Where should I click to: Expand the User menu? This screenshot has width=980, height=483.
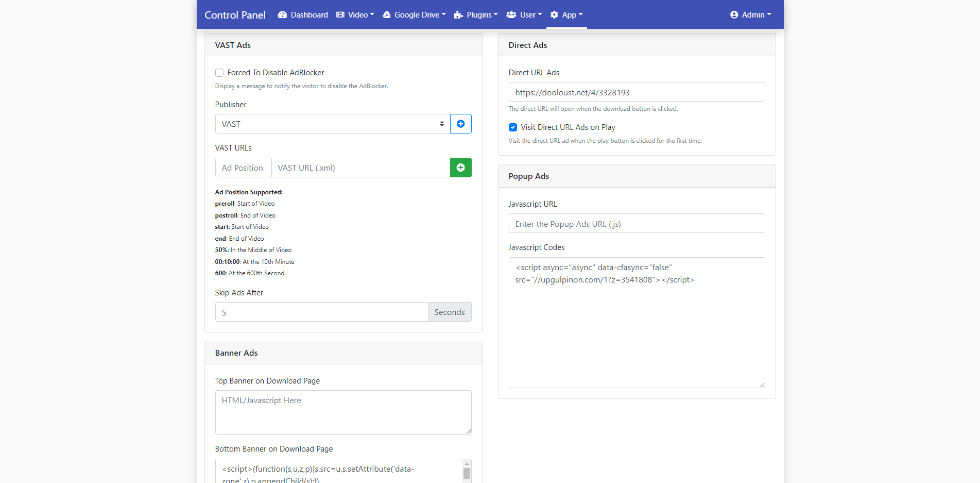pyautogui.click(x=524, y=15)
